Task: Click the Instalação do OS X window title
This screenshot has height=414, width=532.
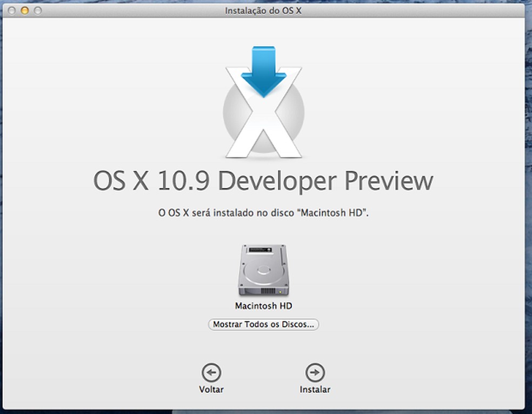Action: [263, 11]
